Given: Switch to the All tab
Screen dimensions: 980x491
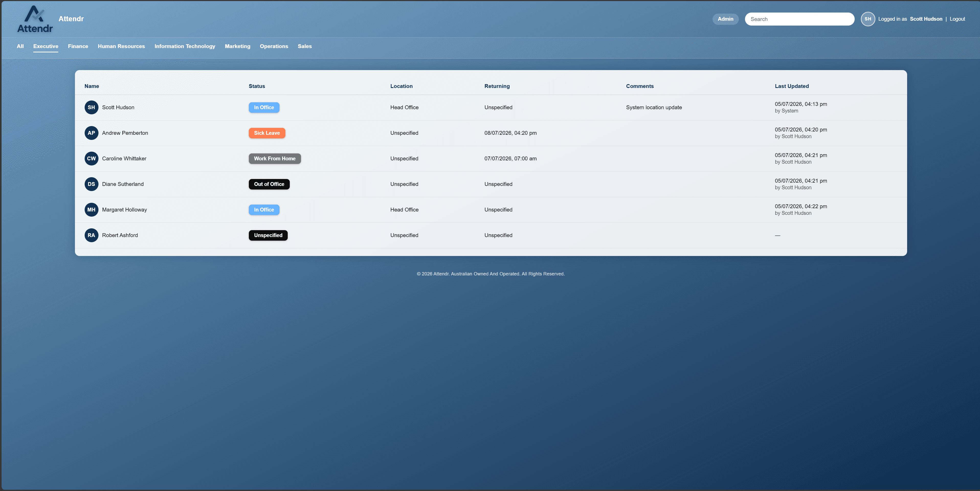Looking at the screenshot, I should point(20,46).
